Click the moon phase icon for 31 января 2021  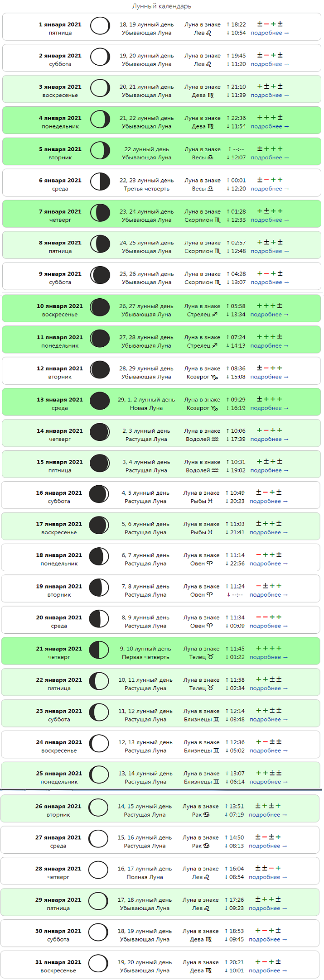pyautogui.click(x=98, y=964)
